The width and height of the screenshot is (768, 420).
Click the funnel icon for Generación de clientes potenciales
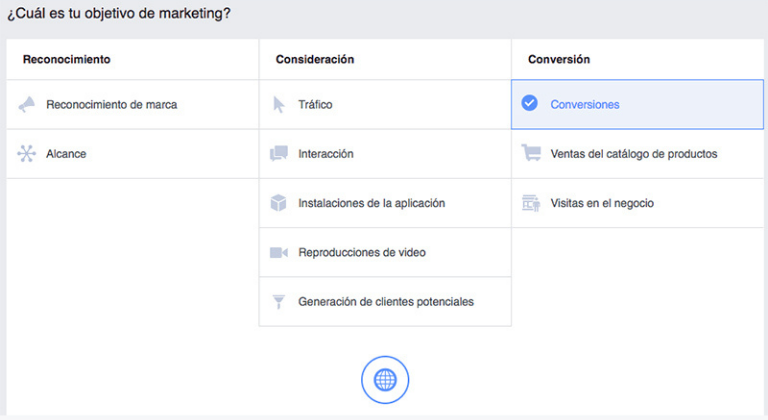[x=279, y=301]
